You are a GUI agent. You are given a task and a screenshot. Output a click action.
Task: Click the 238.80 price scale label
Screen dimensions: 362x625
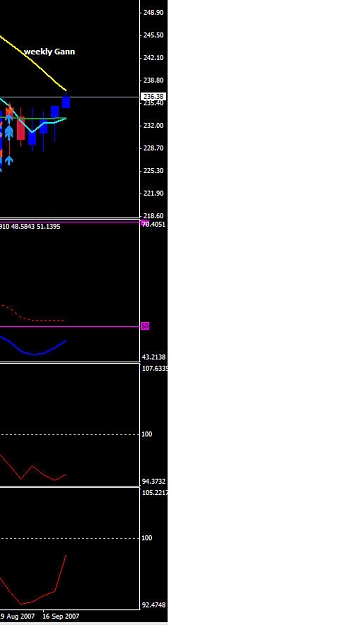153,80
